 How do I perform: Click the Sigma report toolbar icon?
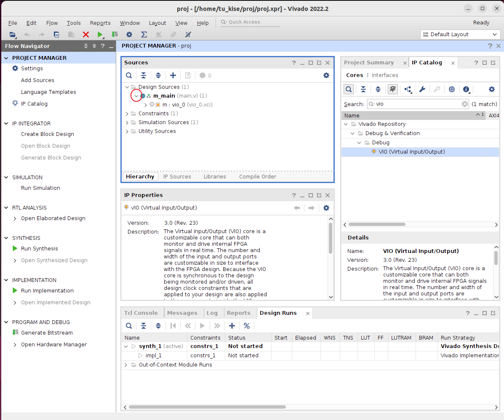point(144,35)
